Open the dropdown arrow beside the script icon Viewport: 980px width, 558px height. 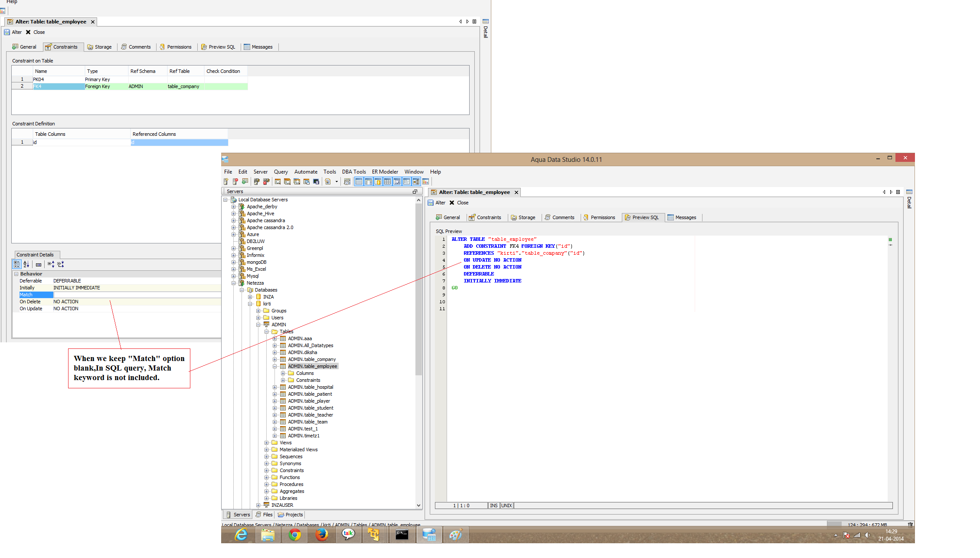pos(336,182)
